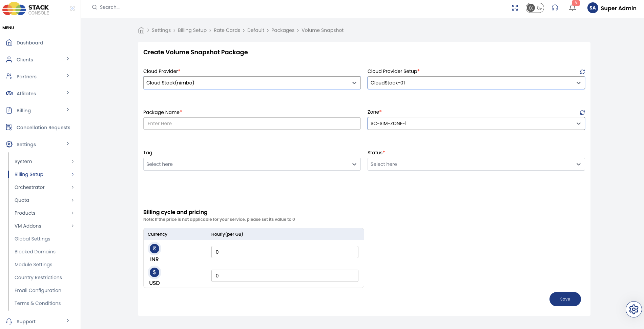The height and width of the screenshot is (329, 644).
Task: Click the Support headset icon in sidebar
Action: pos(9,321)
